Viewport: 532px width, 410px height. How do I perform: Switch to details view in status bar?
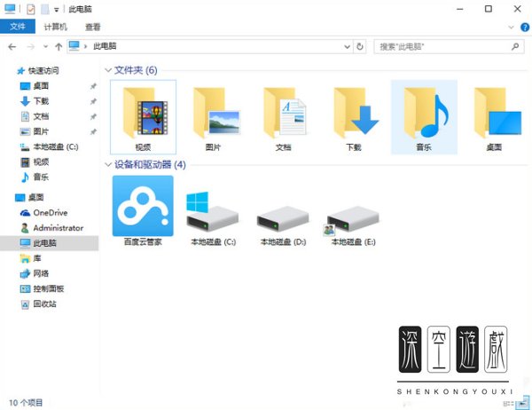point(508,404)
